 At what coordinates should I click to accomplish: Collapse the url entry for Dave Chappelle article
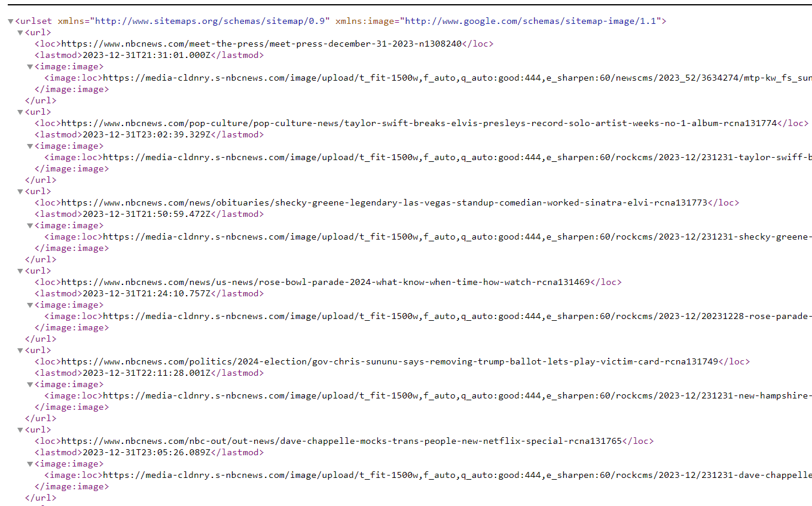[x=20, y=430]
